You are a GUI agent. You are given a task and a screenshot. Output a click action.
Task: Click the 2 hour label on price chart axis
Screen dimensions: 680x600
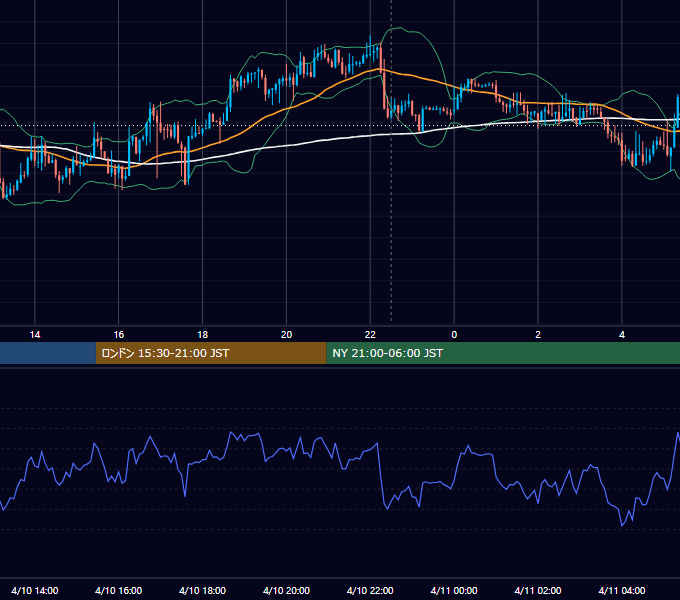click(x=538, y=335)
